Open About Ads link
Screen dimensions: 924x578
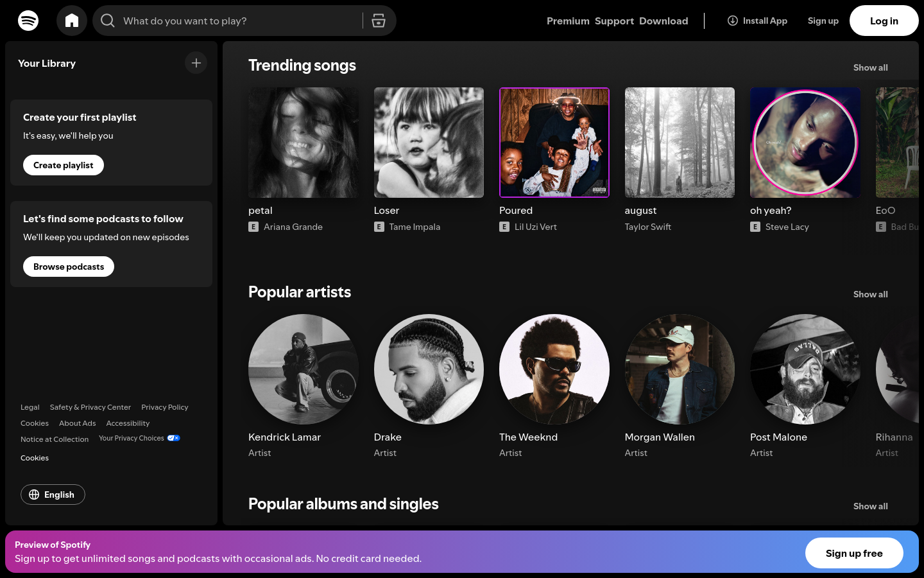click(x=78, y=423)
